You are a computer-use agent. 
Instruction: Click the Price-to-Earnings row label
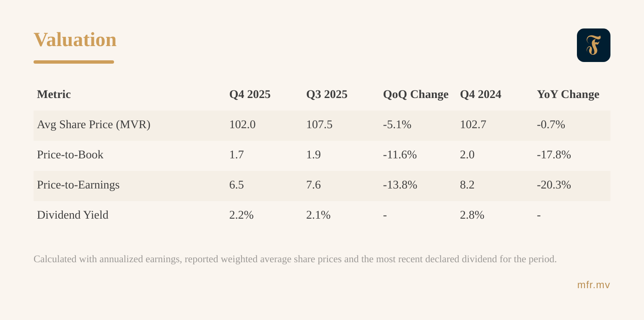78,185
